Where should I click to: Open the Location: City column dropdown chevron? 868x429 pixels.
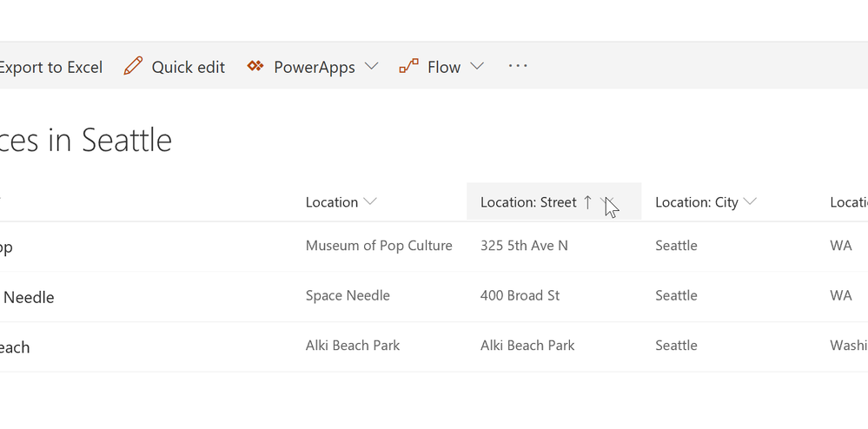click(751, 202)
